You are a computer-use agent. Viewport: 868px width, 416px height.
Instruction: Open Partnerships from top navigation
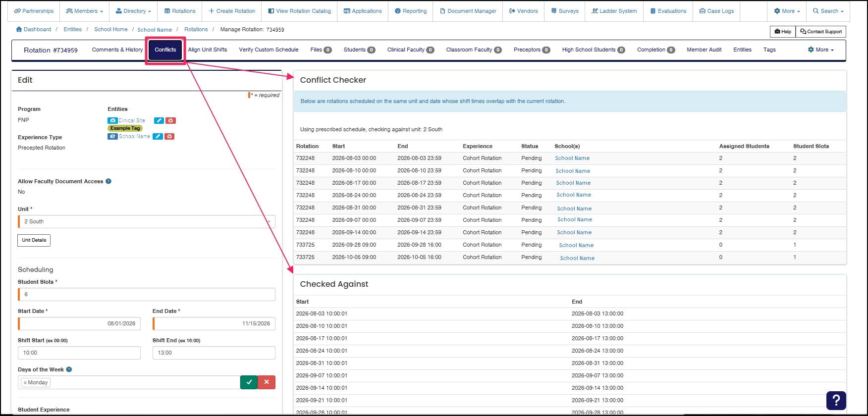(x=34, y=11)
